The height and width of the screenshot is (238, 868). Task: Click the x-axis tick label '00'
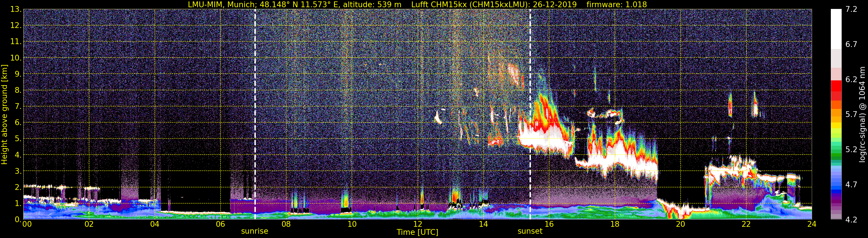coord(27,224)
